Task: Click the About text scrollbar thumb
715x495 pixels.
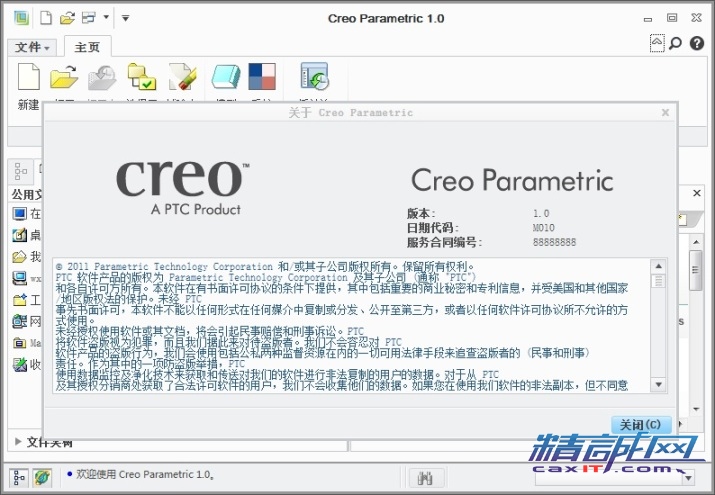Action: (658, 280)
